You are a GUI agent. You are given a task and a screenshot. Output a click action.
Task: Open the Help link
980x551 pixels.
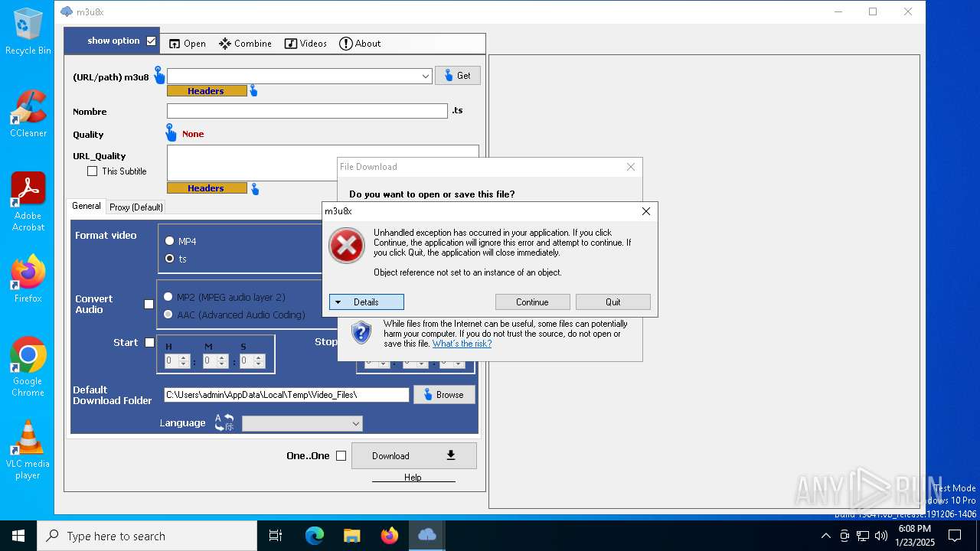pyautogui.click(x=413, y=478)
